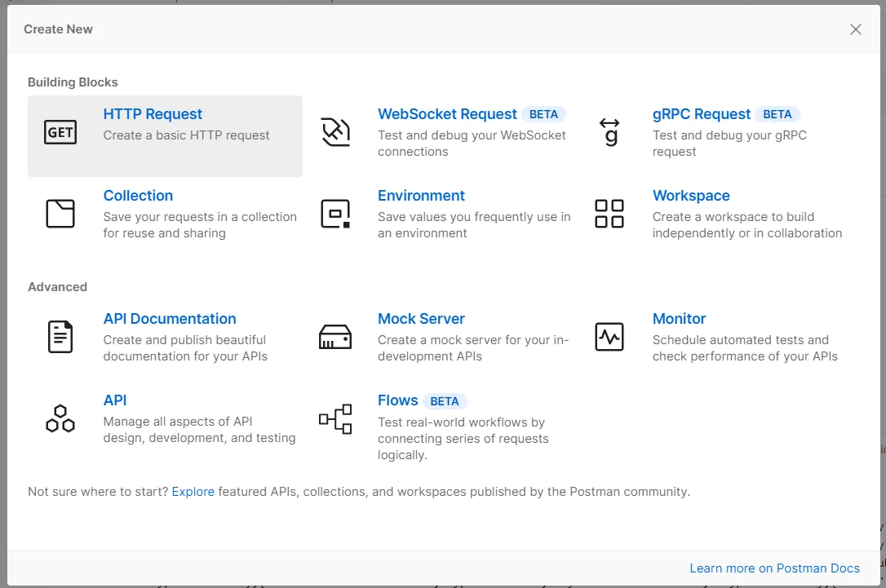
Task: Click the API hexagons icon
Action: tap(60, 418)
